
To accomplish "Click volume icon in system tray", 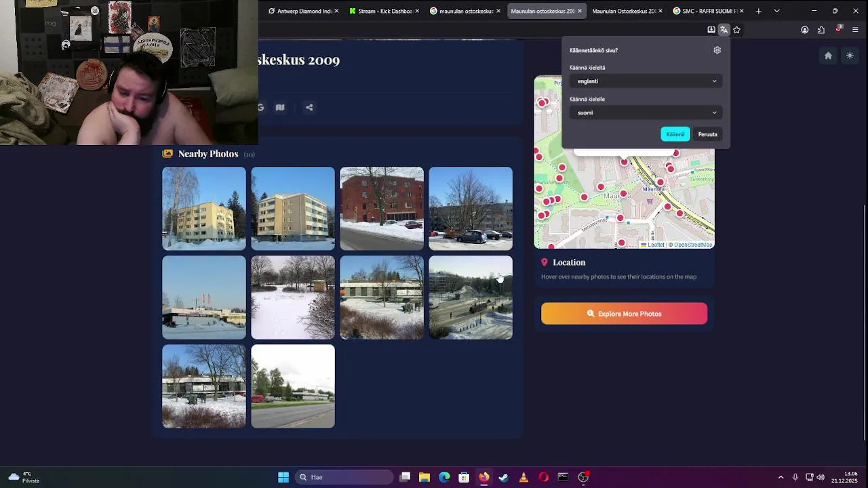I will pyautogui.click(x=821, y=477).
